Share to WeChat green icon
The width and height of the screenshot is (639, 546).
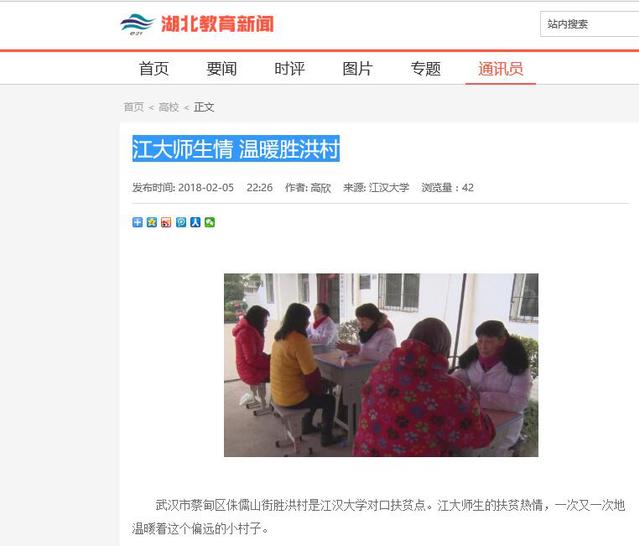209,222
